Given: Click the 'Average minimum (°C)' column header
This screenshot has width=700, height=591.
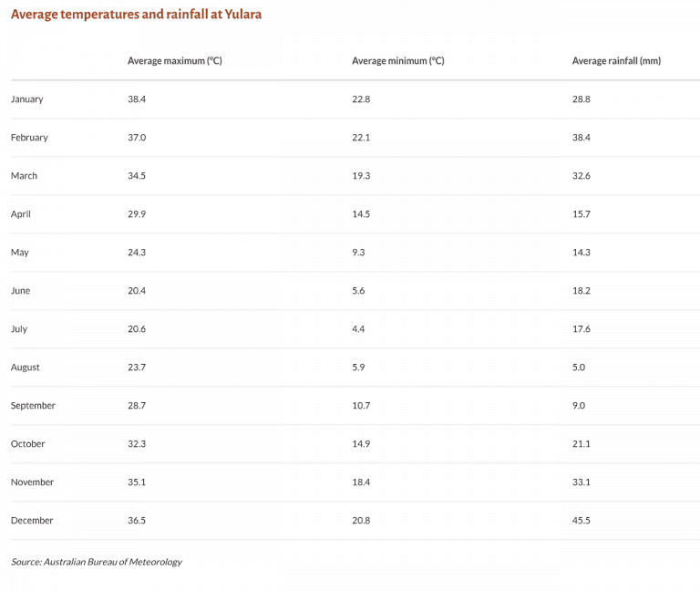Looking at the screenshot, I should click(x=398, y=61).
